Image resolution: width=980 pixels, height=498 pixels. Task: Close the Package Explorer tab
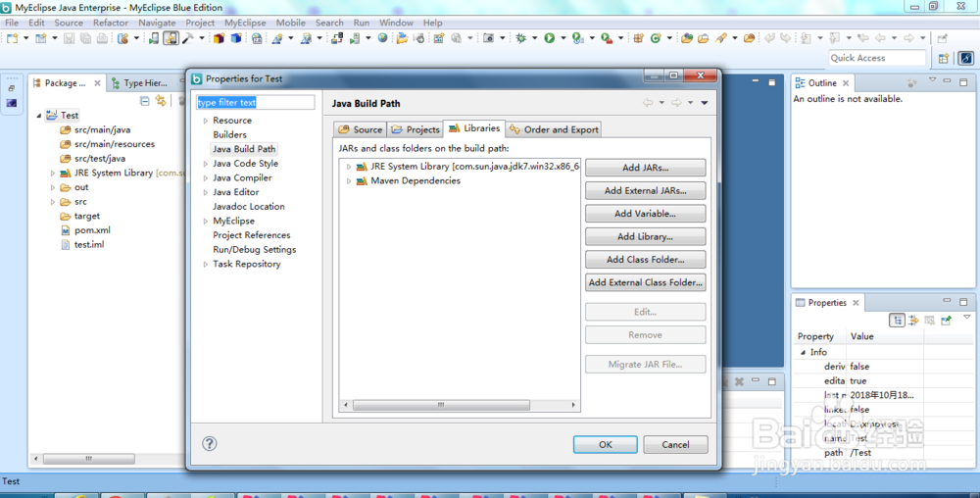[x=97, y=83]
